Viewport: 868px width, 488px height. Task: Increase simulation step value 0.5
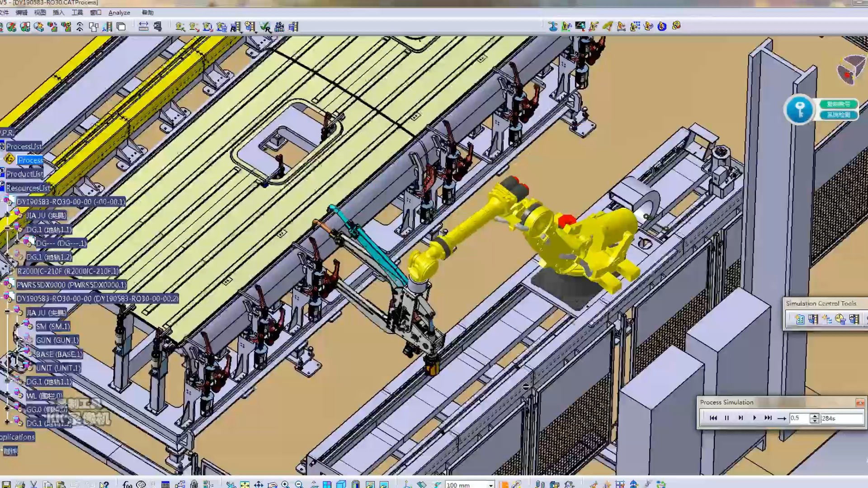(814, 416)
